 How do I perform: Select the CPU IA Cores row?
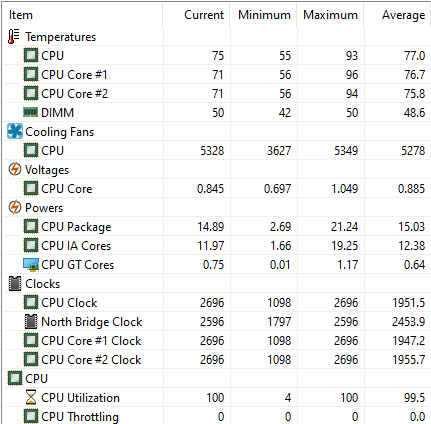(x=216, y=246)
